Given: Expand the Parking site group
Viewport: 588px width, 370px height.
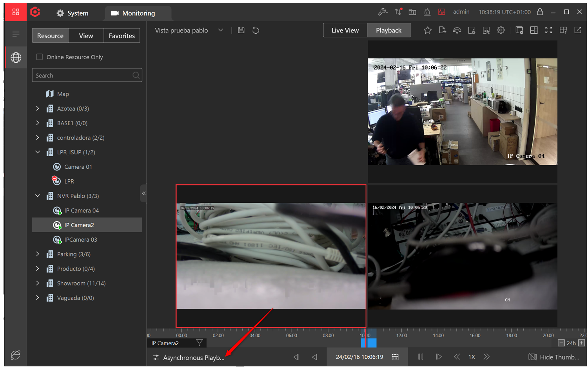Looking at the screenshot, I should coord(38,254).
